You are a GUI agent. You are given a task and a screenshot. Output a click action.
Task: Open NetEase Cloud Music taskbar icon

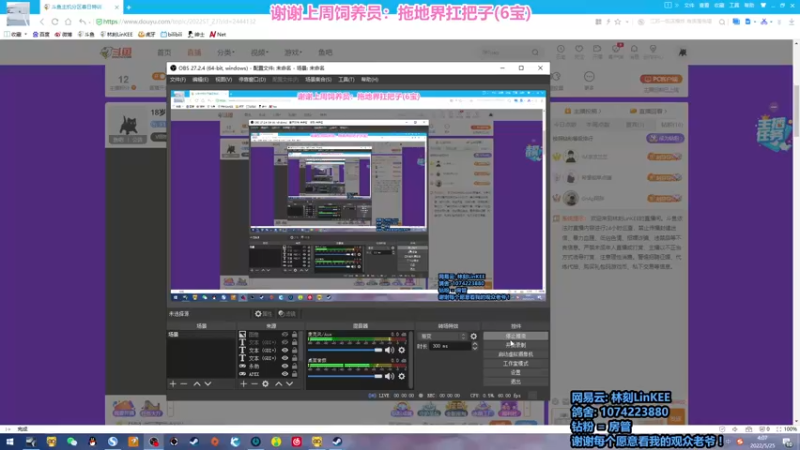point(296,442)
